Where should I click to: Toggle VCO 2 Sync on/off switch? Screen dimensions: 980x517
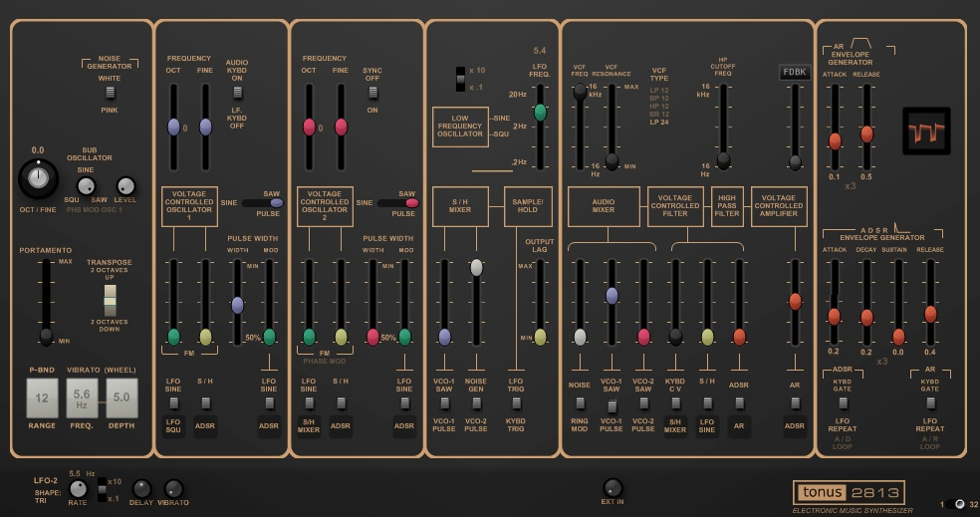(372, 93)
